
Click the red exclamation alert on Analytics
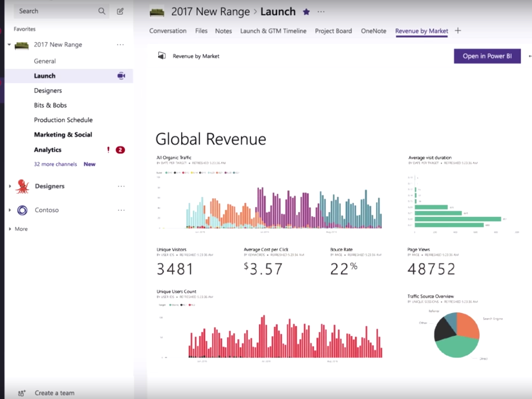[x=108, y=150]
